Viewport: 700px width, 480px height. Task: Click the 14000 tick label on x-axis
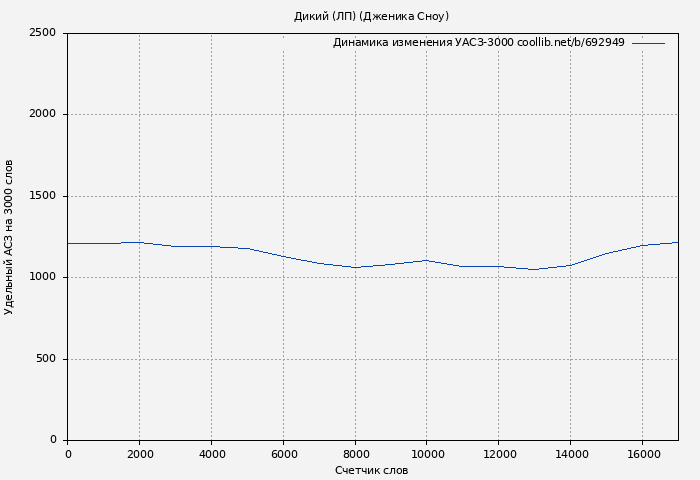tap(570, 454)
